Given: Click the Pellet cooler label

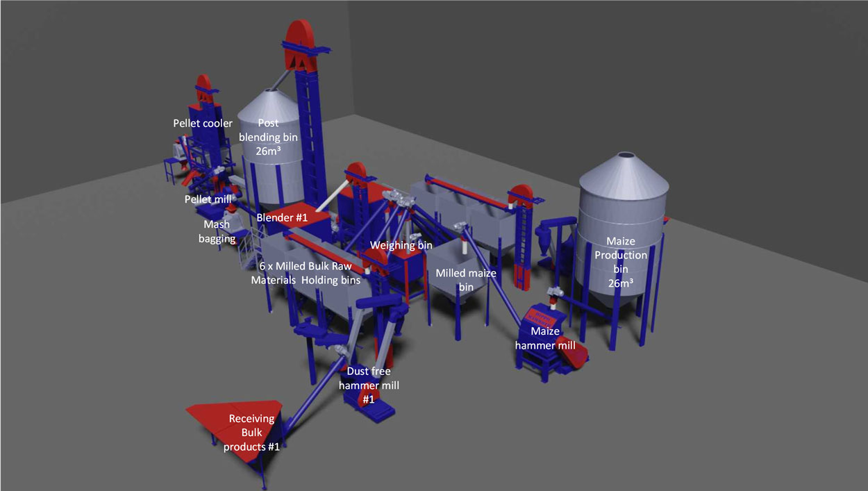Looking at the screenshot, I should point(203,124).
